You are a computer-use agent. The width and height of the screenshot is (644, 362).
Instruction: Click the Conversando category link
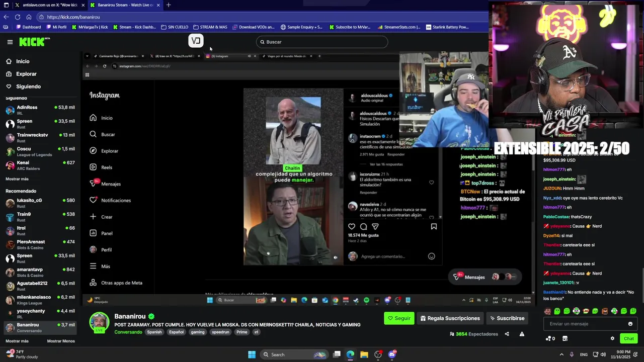coord(128,332)
